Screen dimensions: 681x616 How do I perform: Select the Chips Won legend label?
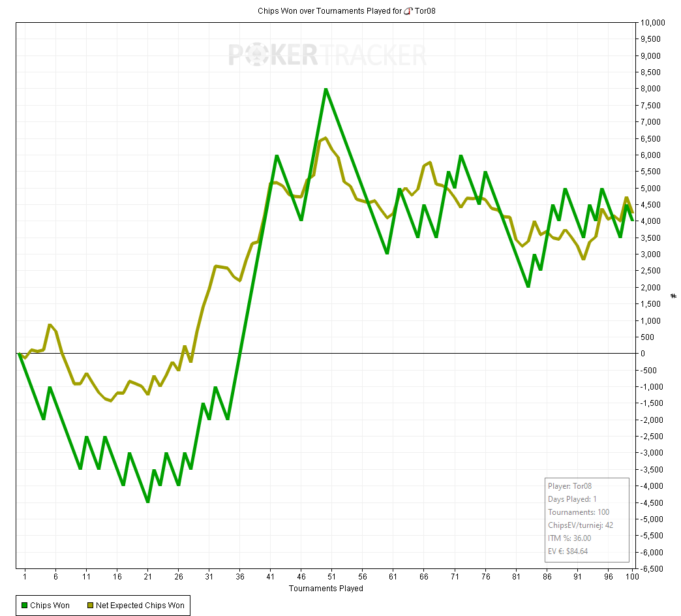click(x=50, y=605)
